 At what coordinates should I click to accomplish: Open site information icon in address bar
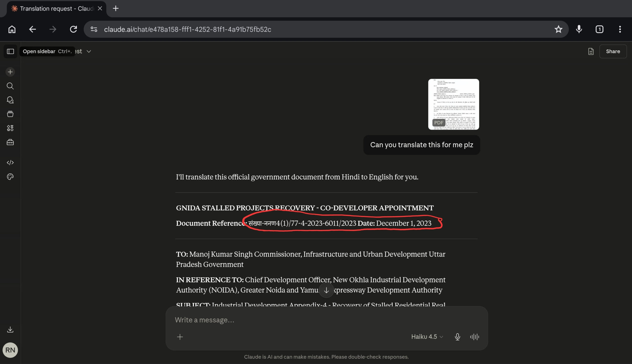[x=94, y=30]
